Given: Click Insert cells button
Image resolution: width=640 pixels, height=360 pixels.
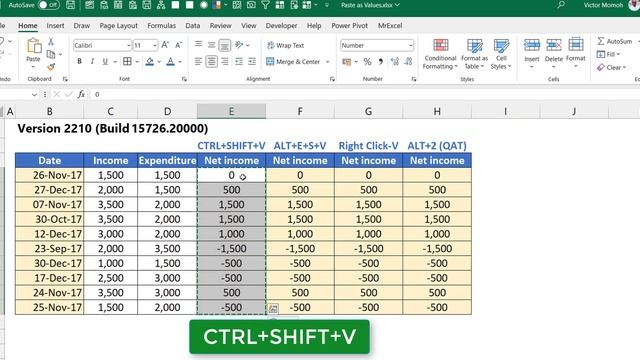Looking at the screenshot, I should click(x=532, y=54).
